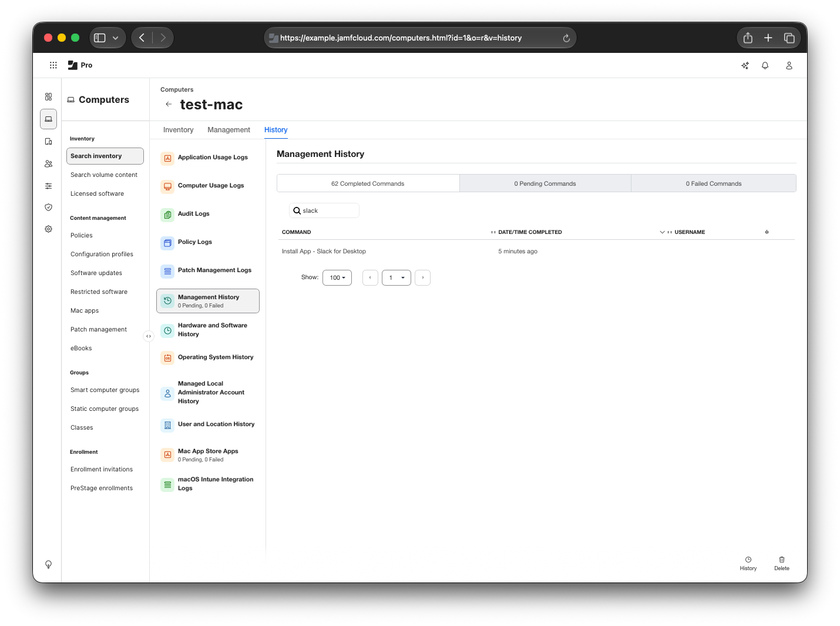Open the shield icon in left rail

[48, 207]
